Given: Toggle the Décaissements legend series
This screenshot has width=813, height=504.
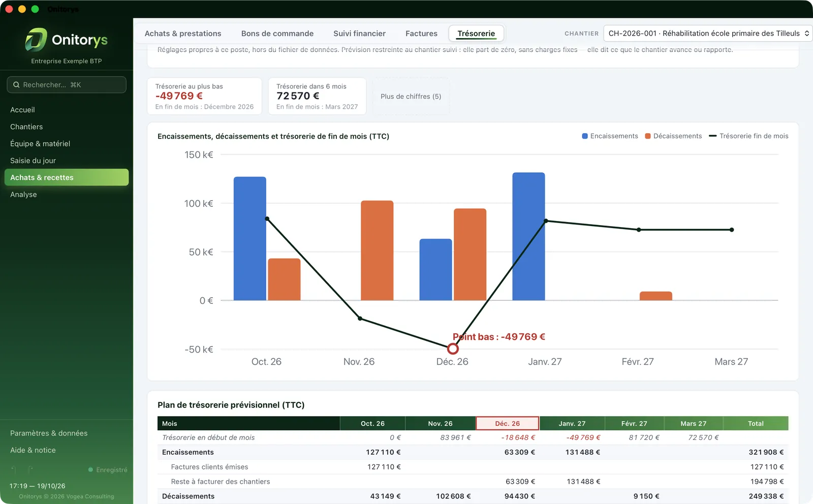Looking at the screenshot, I should coord(673,136).
